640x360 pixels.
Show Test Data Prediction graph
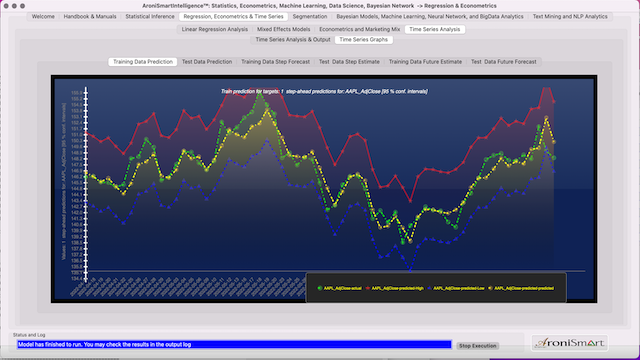point(207,62)
